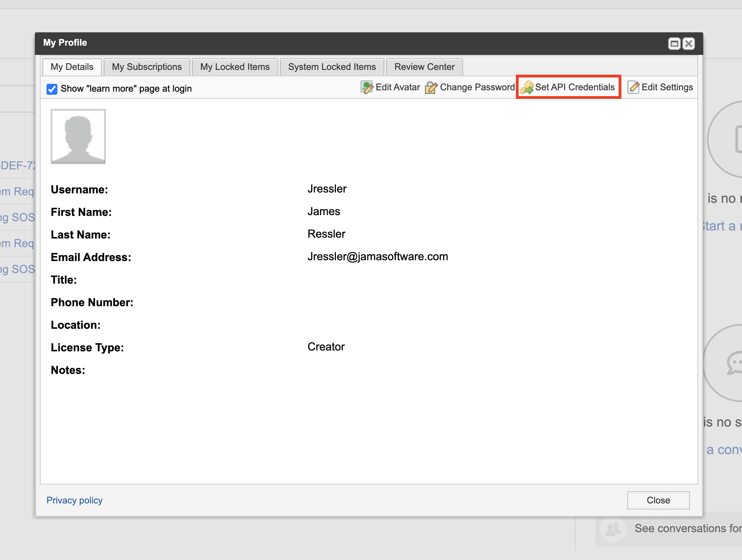Screen dimensions: 742x560
Task: Select the System Locked Items tab
Action: point(332,67)
